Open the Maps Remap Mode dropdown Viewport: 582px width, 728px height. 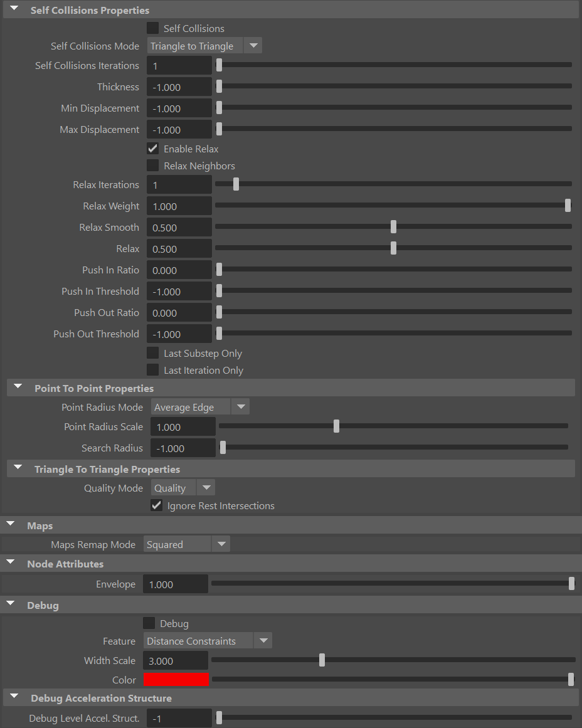pos(221,544)
